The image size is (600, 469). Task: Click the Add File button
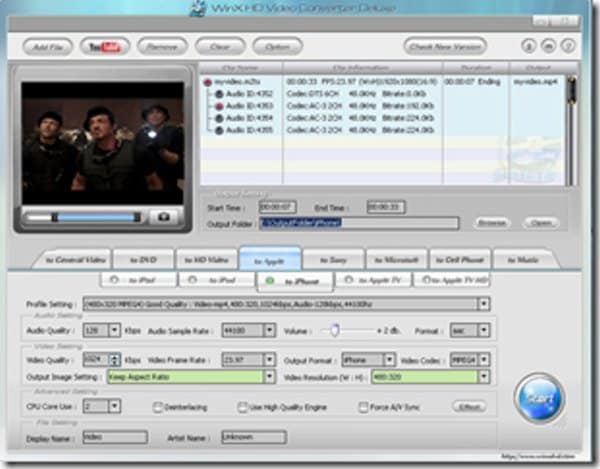click(48, 47)
